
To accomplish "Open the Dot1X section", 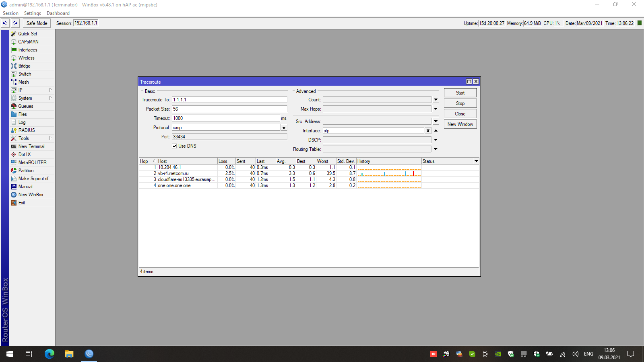I will 24,154.
